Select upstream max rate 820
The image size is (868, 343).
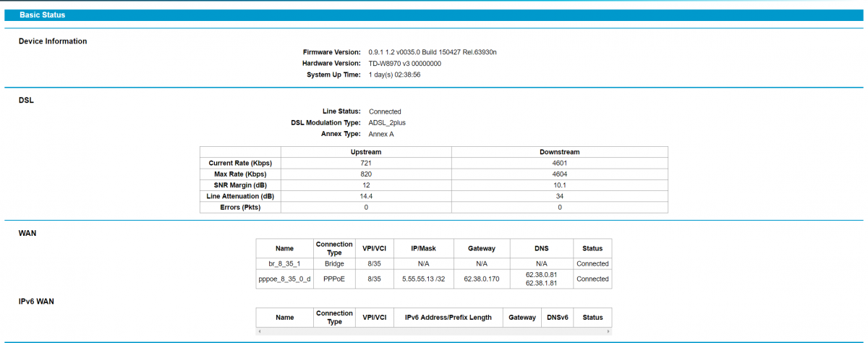coord(365,174)
